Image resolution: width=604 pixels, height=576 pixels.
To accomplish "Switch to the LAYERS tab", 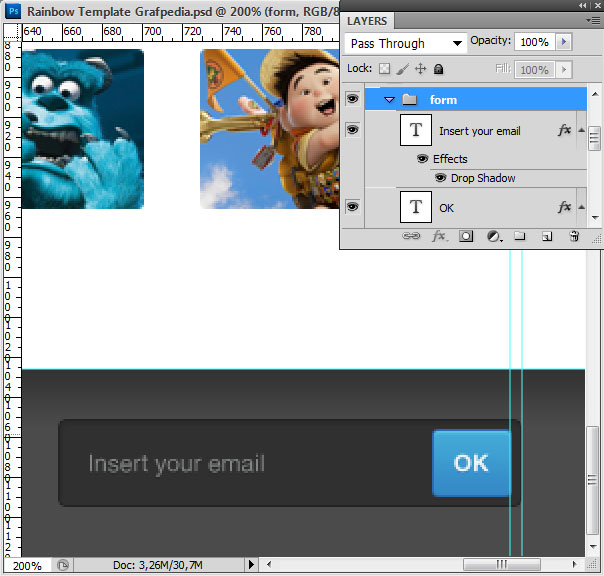I will (x=367, y=21).
